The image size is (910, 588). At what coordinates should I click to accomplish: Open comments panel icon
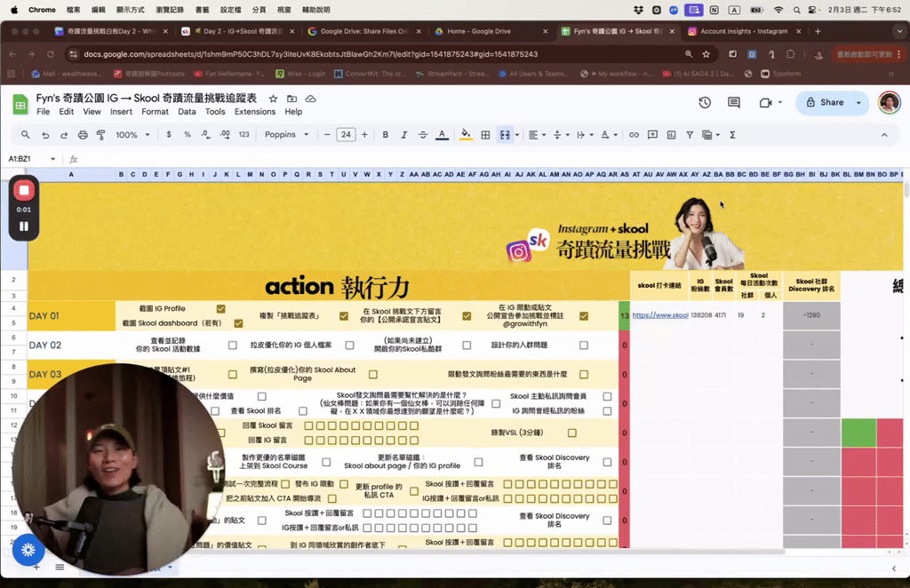pos(733,103)
